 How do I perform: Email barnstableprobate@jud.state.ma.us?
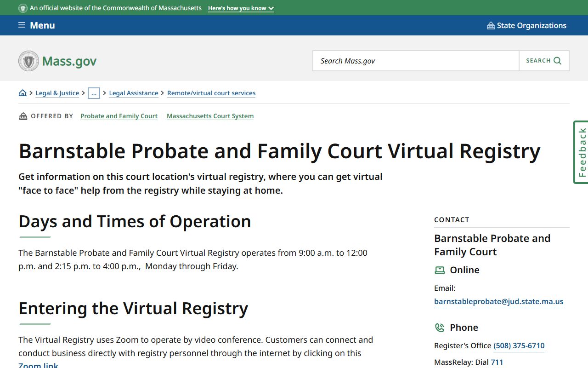(x=498, y=302)
